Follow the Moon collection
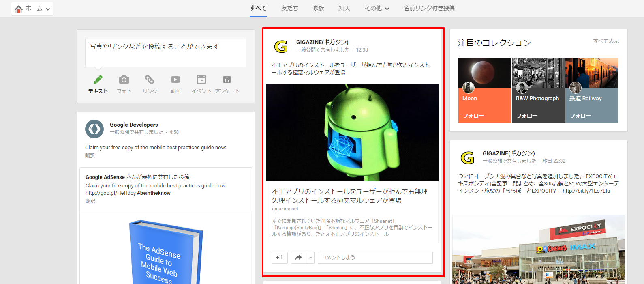This screenshot has height=284, width=644. pos(473,116)
